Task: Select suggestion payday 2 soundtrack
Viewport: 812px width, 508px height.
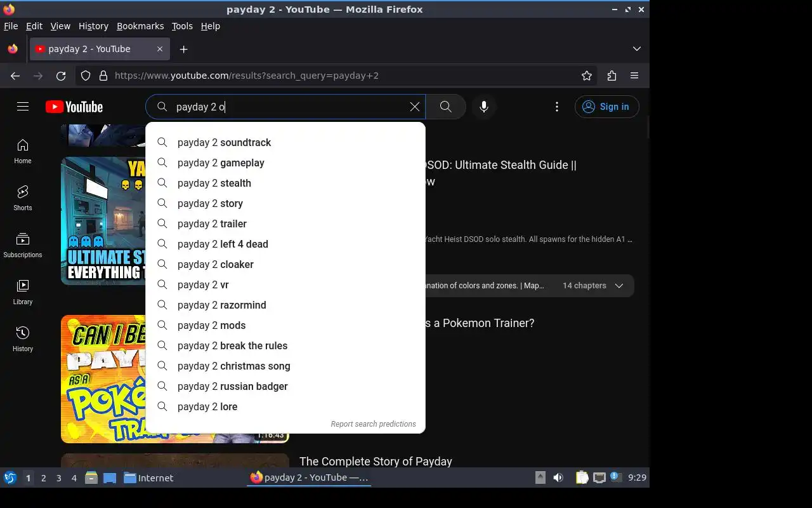Action: point(285,142)
